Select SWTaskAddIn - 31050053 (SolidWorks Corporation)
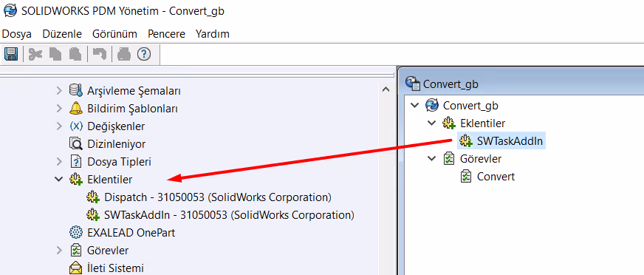The height and width of the screenshot is (275, 644). tap(229, 215)
